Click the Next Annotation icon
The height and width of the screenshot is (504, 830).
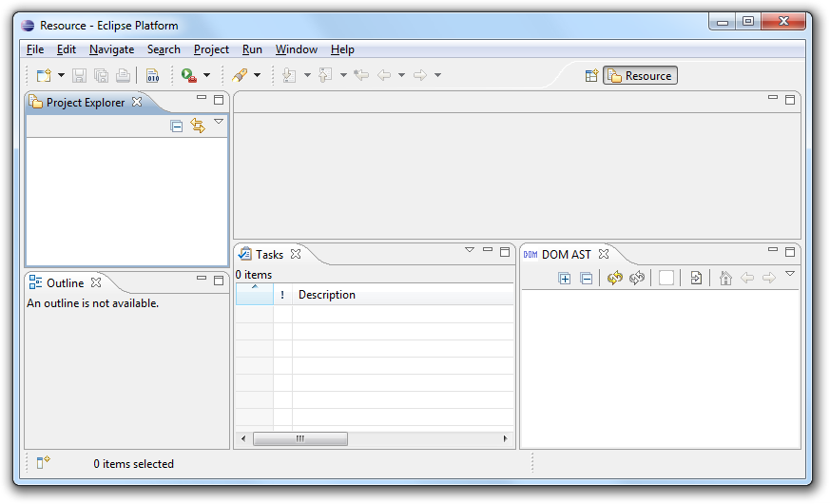pyautogui.click(x=289, y=75)
